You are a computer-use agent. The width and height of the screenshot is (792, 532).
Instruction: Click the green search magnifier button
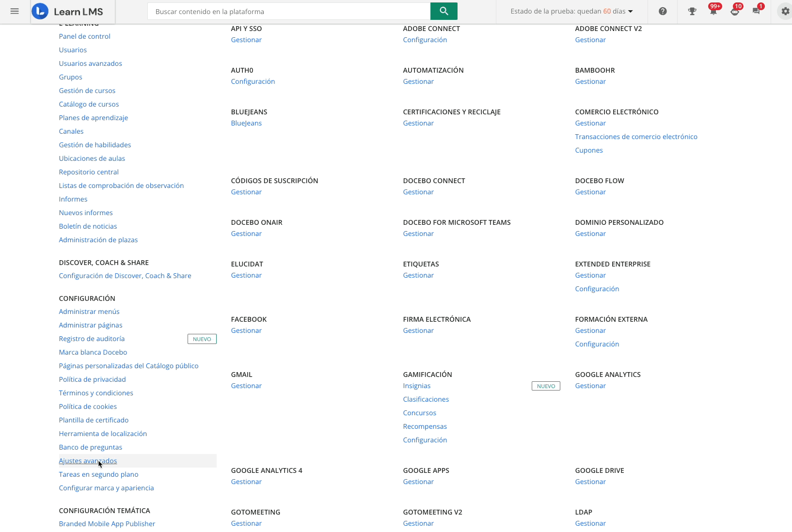point(444,11)
